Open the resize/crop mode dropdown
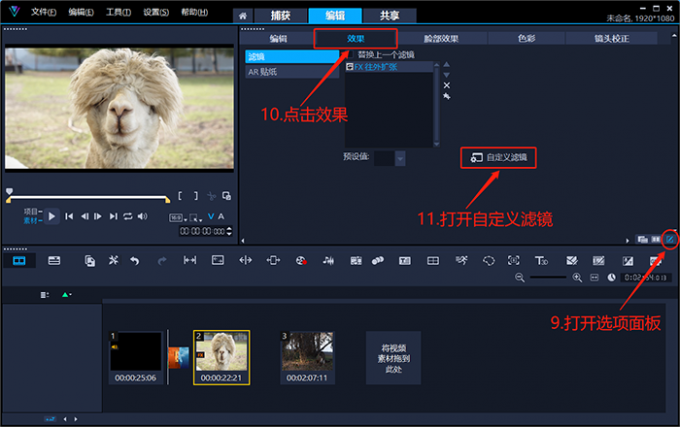The width and height of the screenshot is (680, 427). (x=196, y=218)
